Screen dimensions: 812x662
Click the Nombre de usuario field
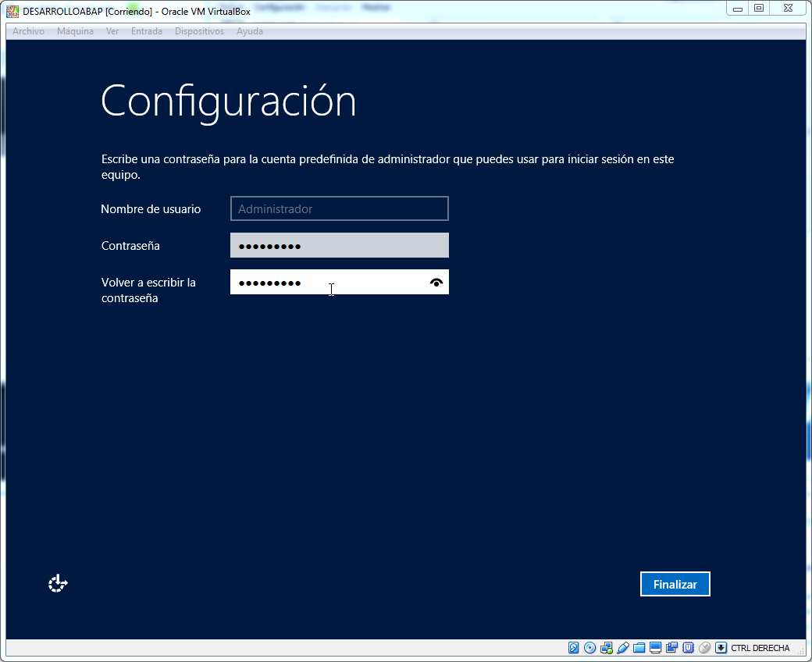[x=339, y=208]
